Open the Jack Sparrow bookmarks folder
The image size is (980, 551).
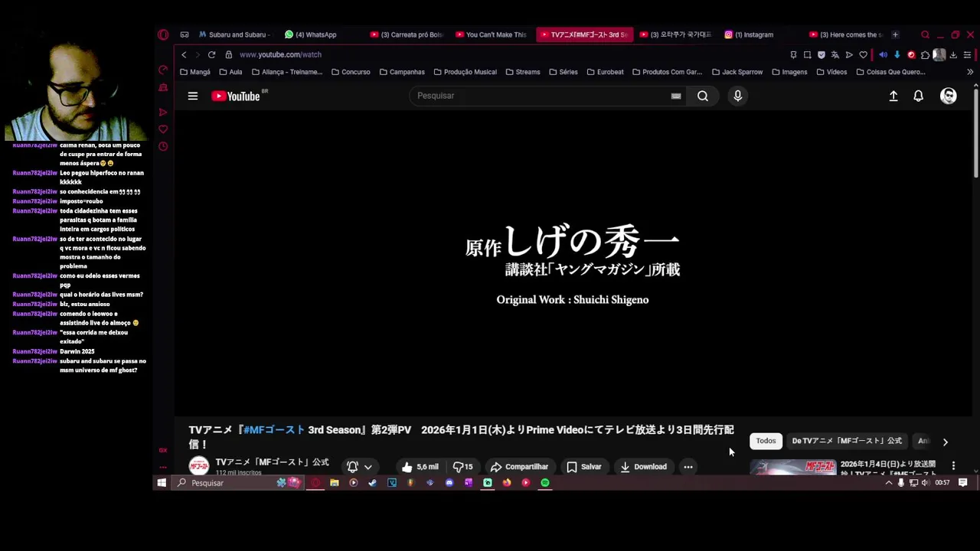tap(737, 72)
